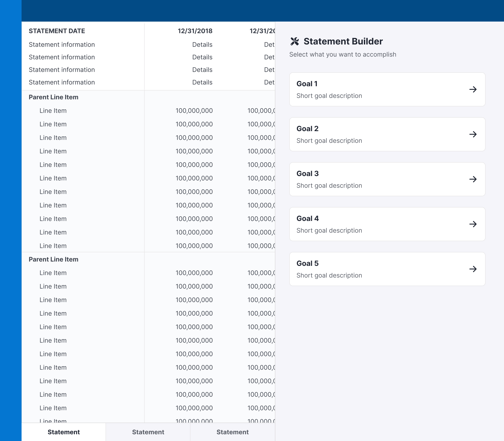Select the 12/31/2018 date column header
This screenshot has width=504, height=441.
click(195, 31)
